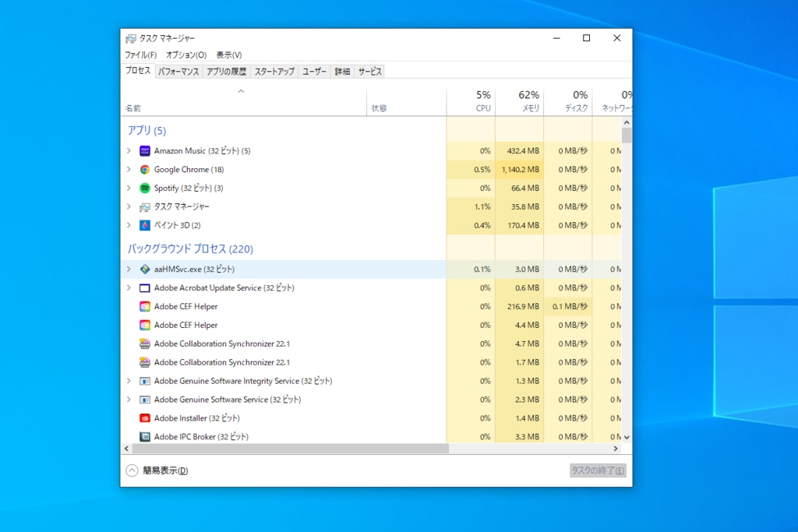Viewport: 798px width, 532px height.
Task: Collapse to 簡易表示 simple view
Action: coord(157,470)
